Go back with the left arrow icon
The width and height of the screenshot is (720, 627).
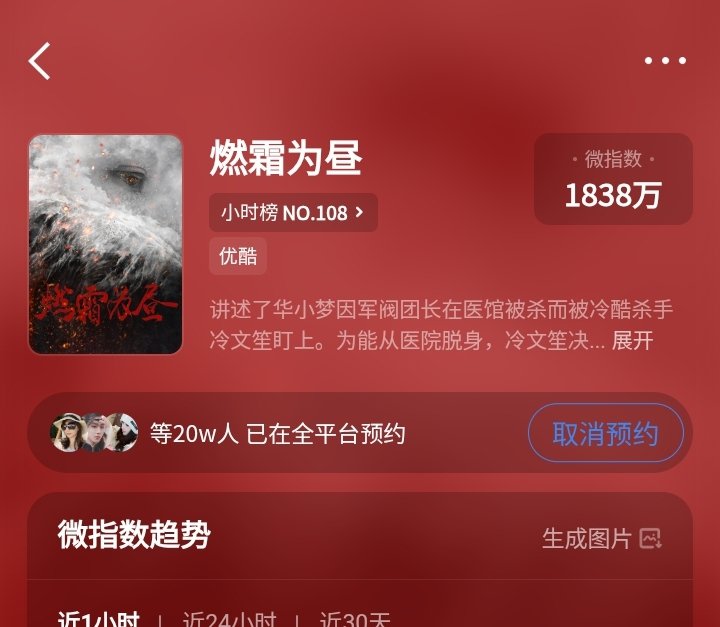pos(39,61)
